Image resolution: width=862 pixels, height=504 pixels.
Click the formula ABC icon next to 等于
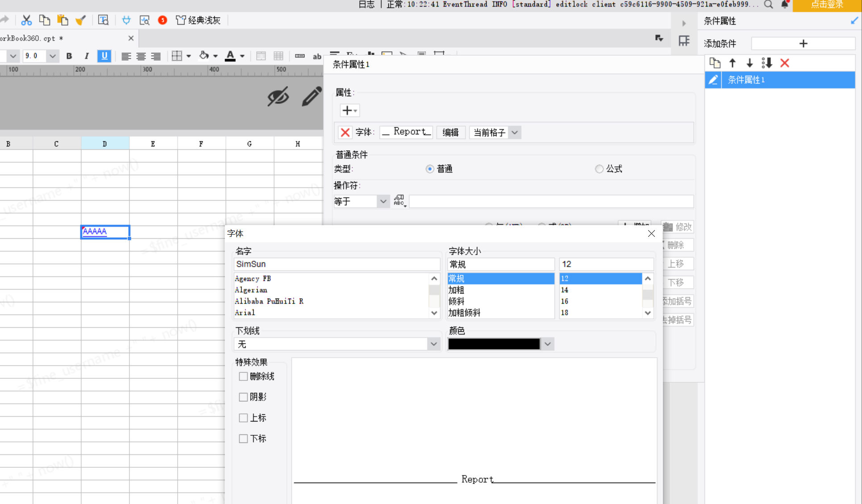pyautogui.click(x=399, y=201)
